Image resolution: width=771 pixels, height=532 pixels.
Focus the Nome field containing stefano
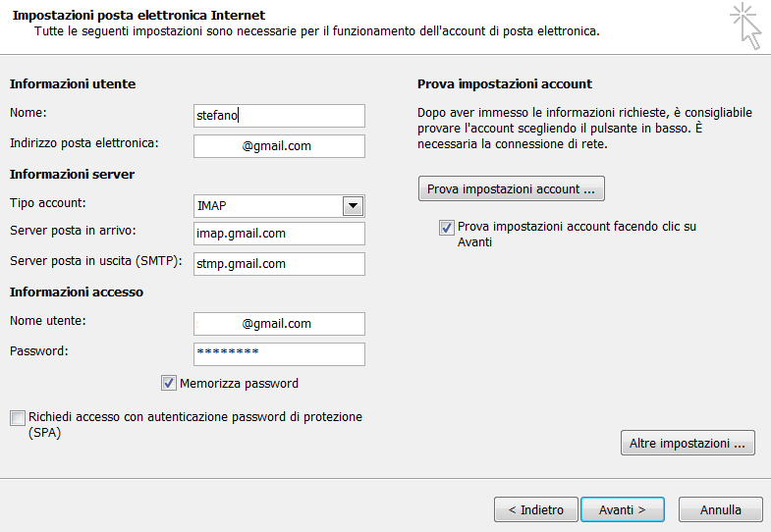[279, 116]
